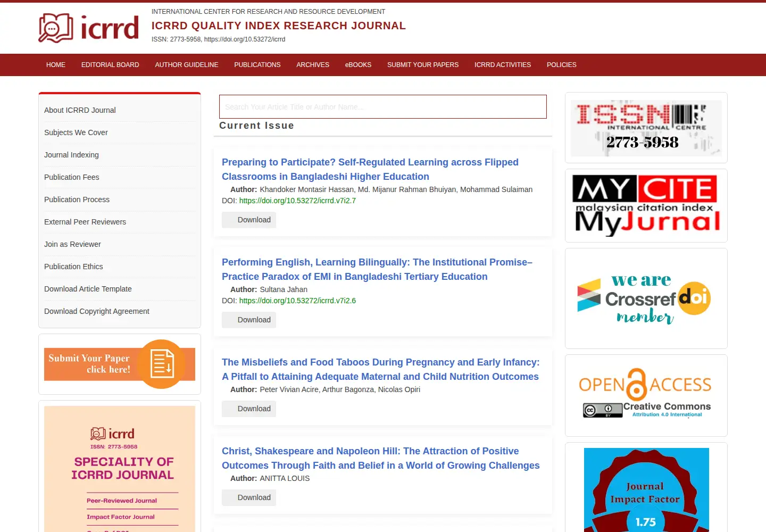Click the article search input field
766x532 pixels.
tap(383, 107)
